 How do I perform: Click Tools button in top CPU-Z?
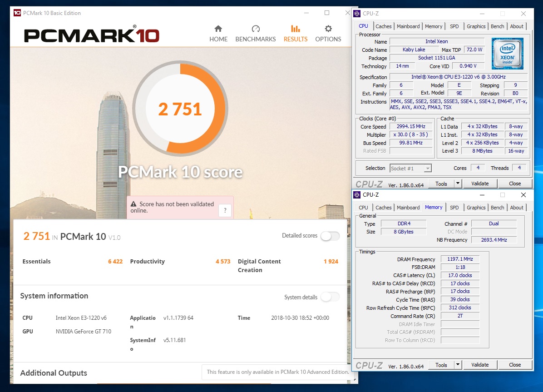pos(441,184)
